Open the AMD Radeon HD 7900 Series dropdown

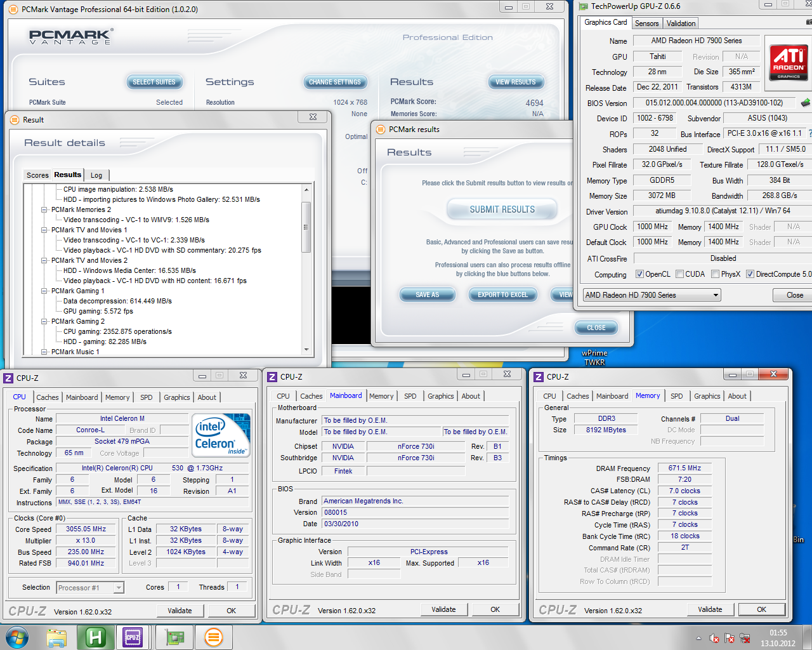[652, 295]
